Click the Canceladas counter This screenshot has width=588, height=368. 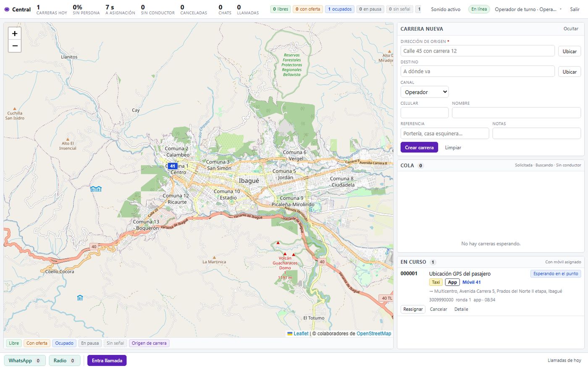coord(194,10)
